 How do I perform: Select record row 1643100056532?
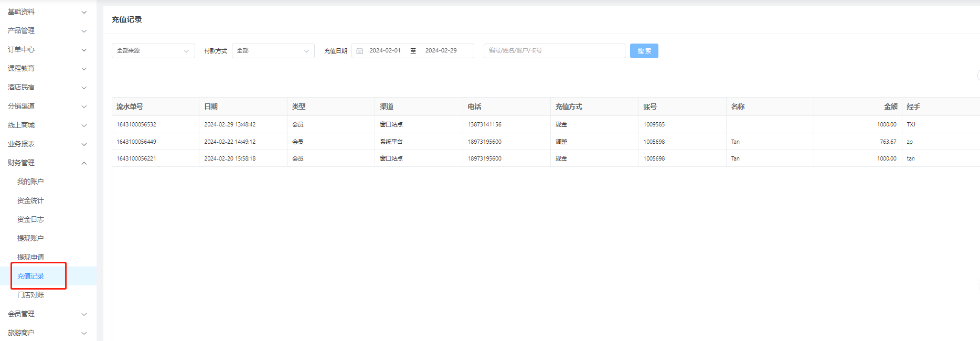point(136,124)
